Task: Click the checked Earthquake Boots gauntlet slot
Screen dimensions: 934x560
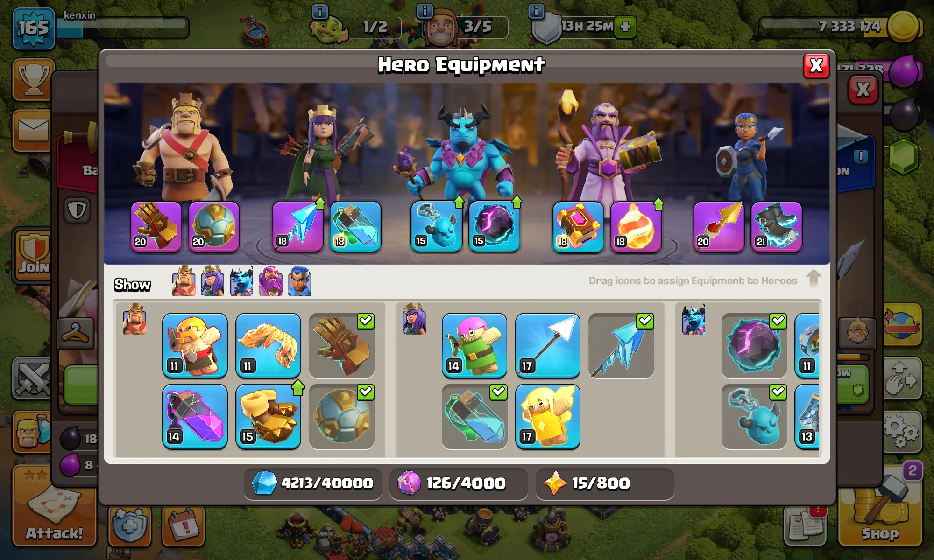Action: coord(341,345)
